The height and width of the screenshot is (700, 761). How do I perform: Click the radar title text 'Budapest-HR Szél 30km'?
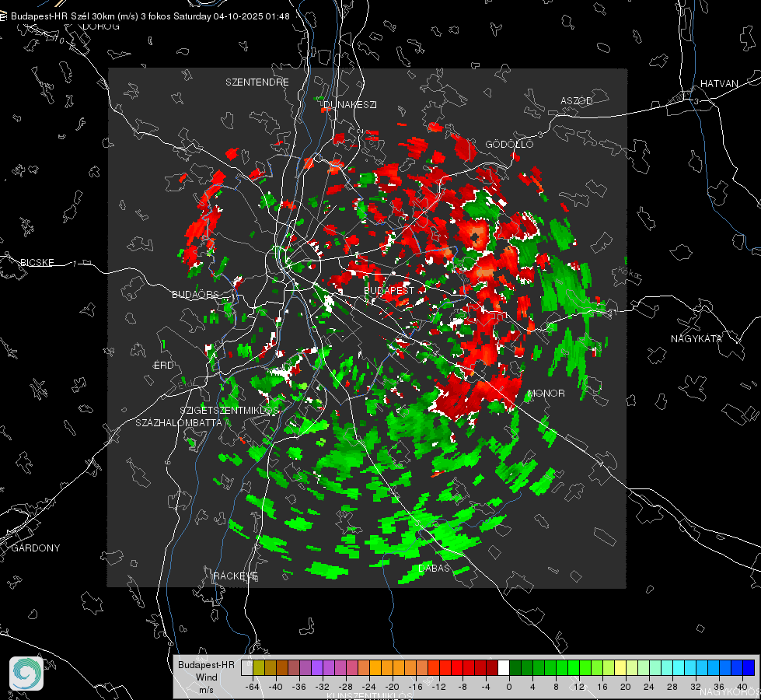63,16
